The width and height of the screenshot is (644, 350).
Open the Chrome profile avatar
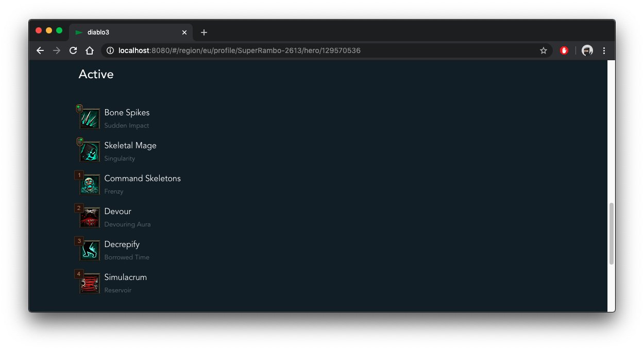coord(587,50)
